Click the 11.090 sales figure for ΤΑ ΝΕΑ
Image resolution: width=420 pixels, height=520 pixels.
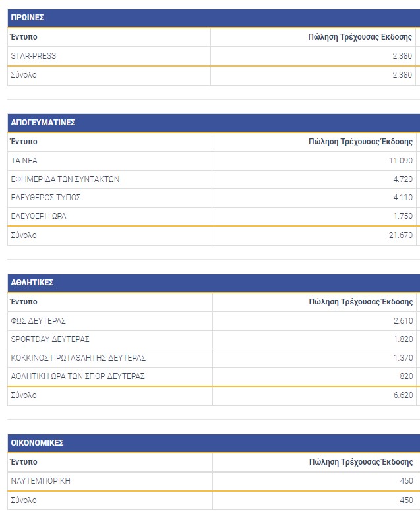(401, 161)
